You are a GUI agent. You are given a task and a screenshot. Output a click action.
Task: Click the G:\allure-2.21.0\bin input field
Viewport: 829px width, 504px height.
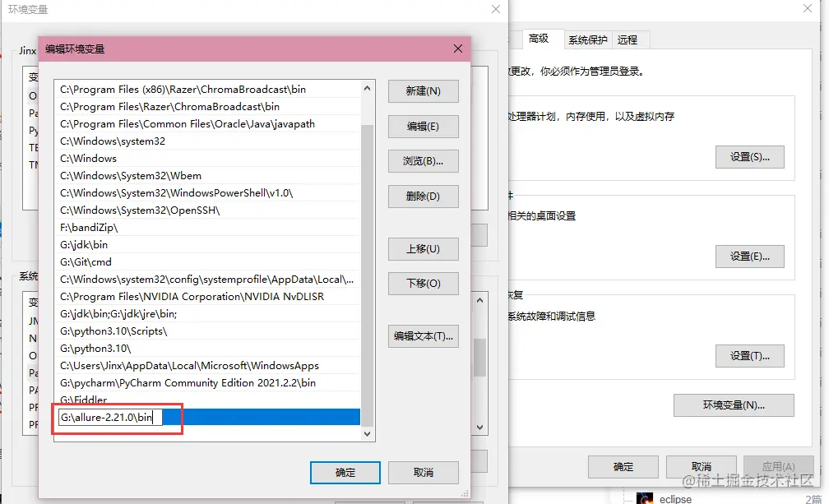(x=110, y=418)
